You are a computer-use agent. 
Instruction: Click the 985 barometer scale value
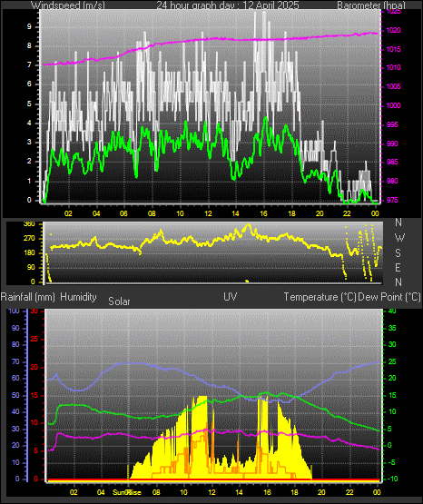click(x=392, y=162)
